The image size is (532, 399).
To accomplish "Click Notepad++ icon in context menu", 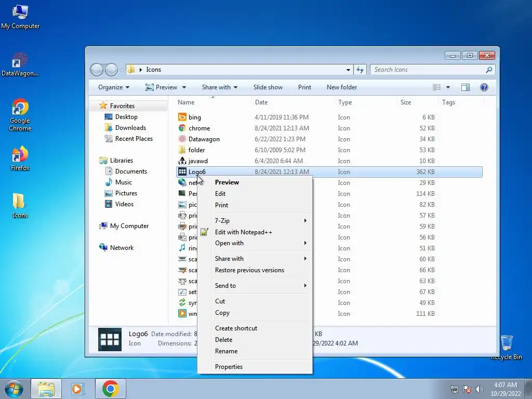I will click(x=204, y=232).
